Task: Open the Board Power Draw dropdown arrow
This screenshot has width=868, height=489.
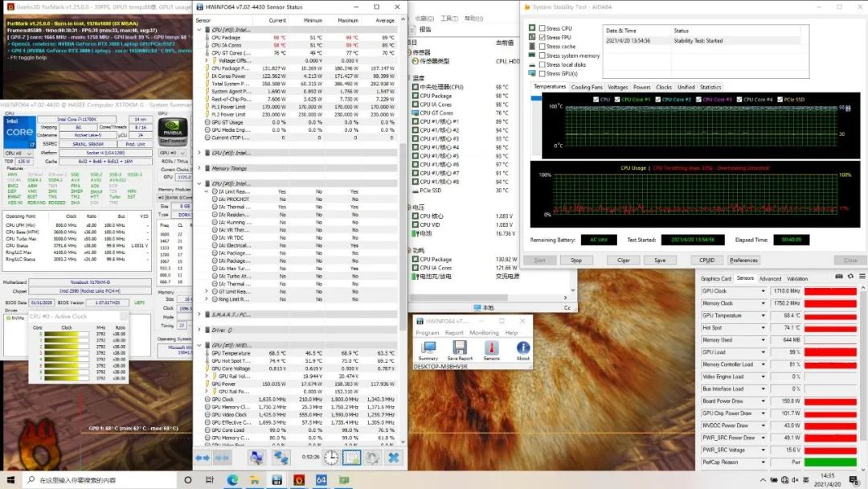Action: (x=764, y=401)
